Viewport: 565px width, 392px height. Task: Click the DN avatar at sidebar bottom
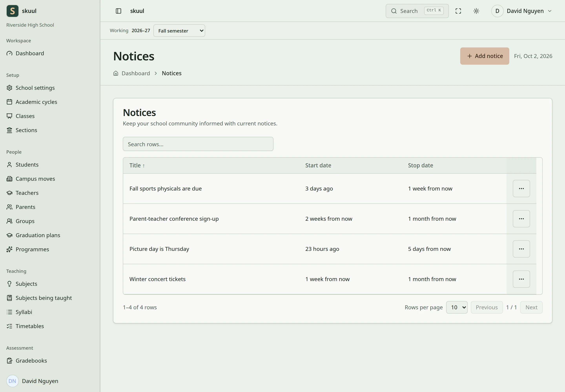click(x=13, y=381)
